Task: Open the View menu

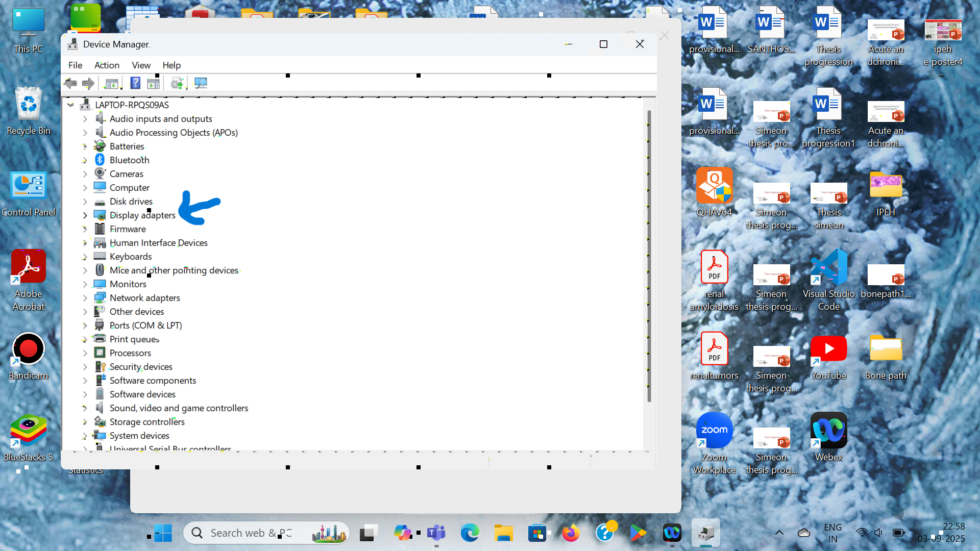Action: 141,65
